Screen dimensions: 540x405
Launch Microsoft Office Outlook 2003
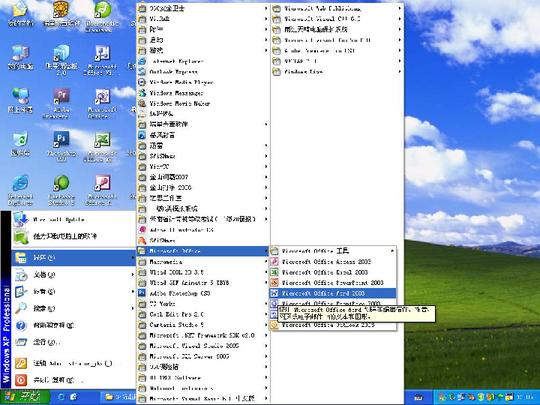click(x=332, y=325)
